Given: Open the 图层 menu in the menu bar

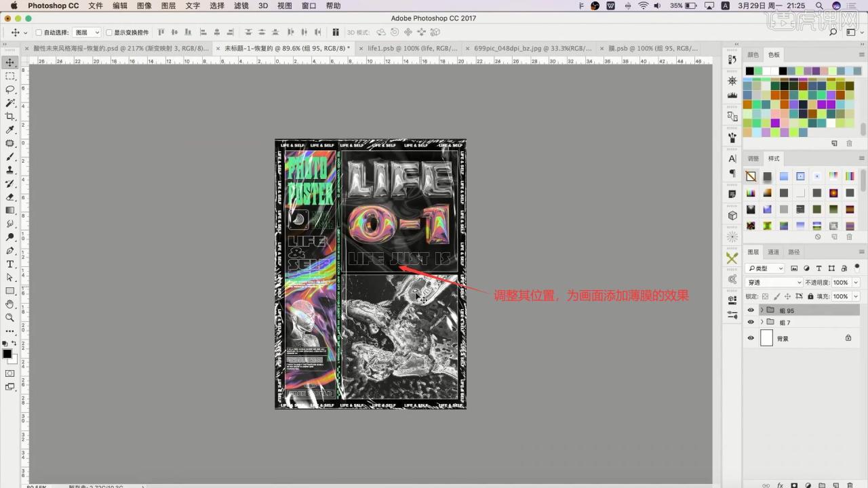Looking at the screenshot, I should click(x=169, y=5).
